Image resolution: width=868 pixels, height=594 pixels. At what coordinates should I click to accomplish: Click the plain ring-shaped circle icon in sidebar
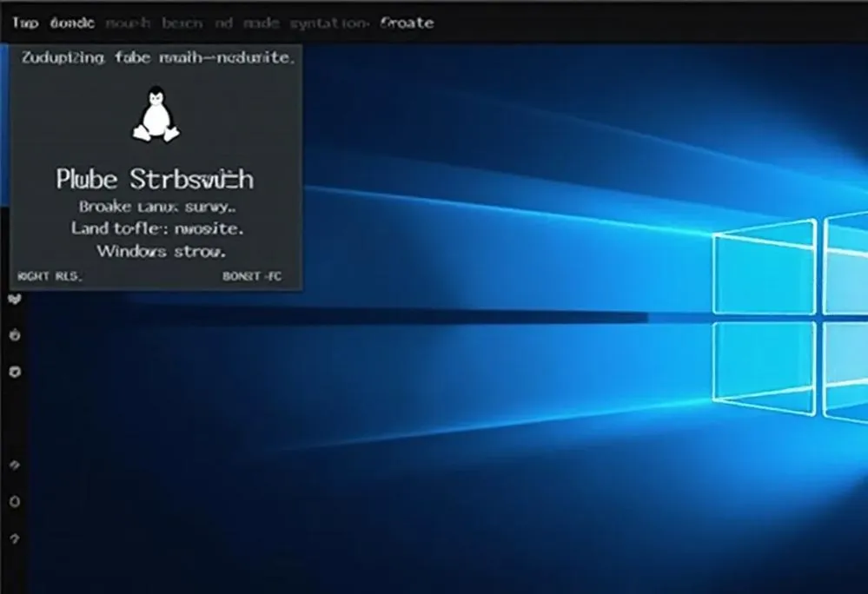(15, 502)
